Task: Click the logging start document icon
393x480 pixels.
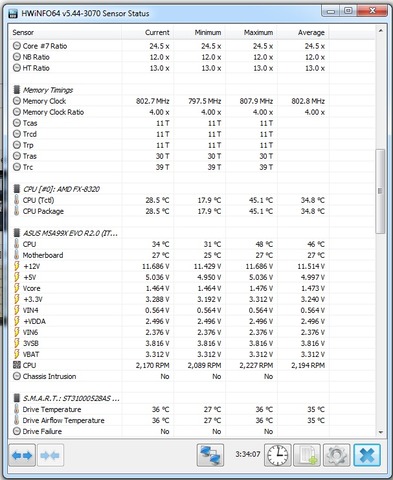Action: click(307, 455)
